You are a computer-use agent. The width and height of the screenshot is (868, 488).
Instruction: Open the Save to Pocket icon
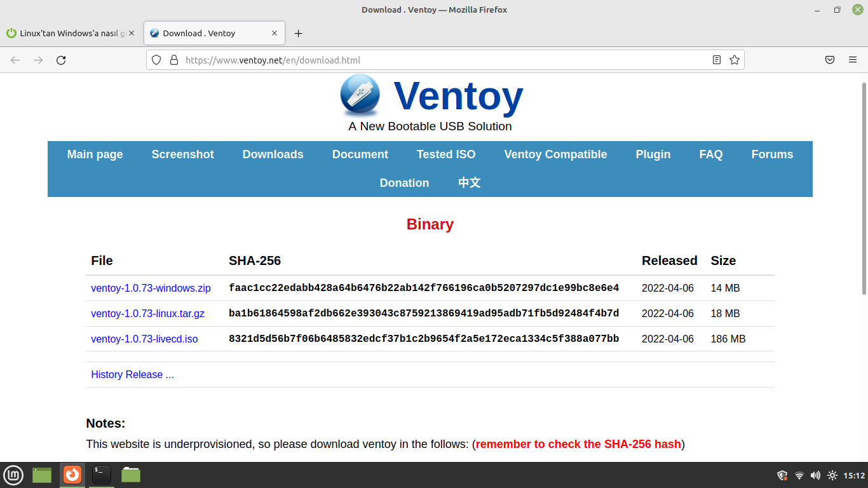pyautogui.click(x=830, y=60)
